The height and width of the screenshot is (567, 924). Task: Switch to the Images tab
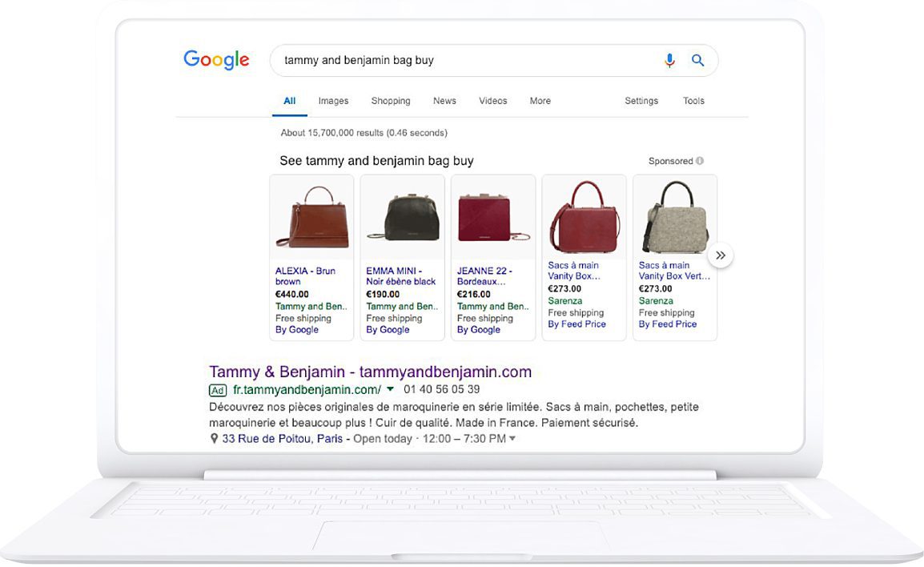(x=333, y=101)
